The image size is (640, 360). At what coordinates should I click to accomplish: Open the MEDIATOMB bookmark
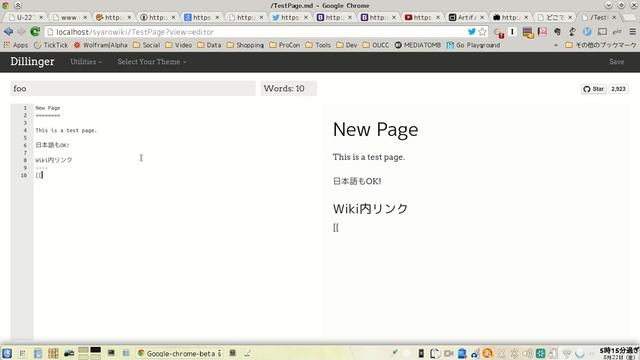coord(418,45)
